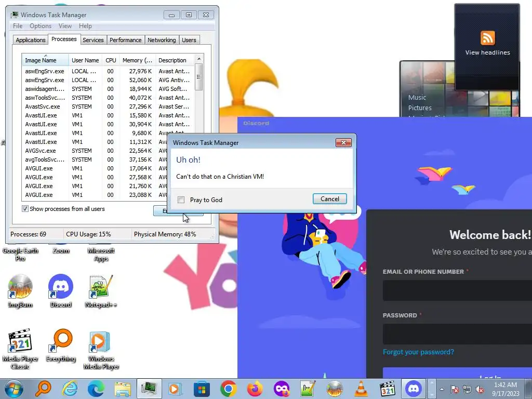Viewport: 532px width, 399px height.
Task: Click the View headlines gadget text
Action: pyautogui.click(x=487, y=52)
